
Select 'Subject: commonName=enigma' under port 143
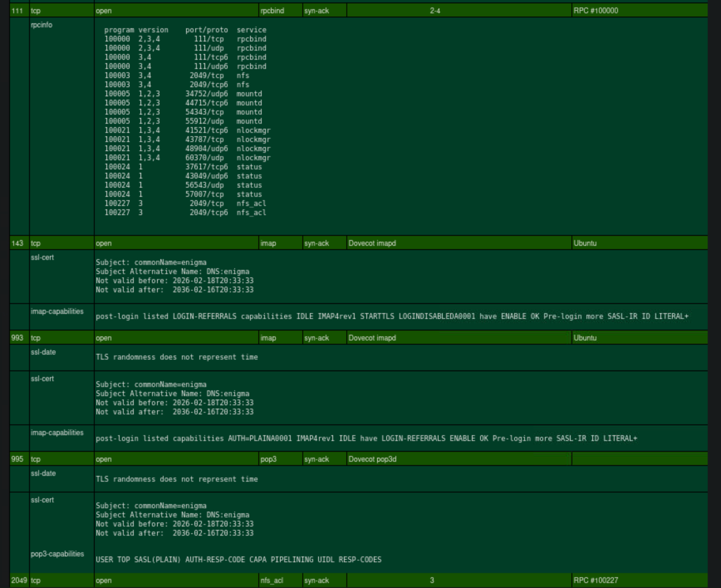tap(151, 262)
